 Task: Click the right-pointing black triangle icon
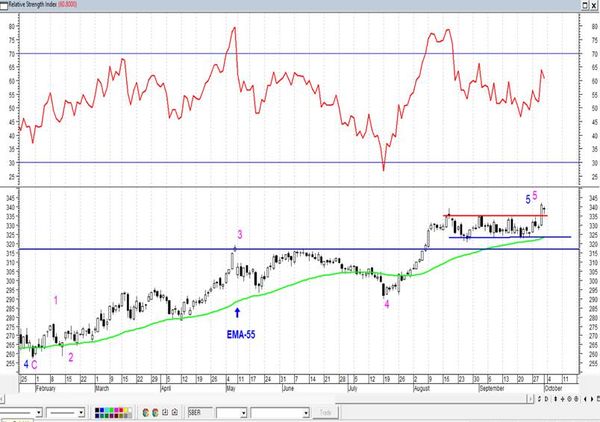pyautogui.click(x=592, y=399)
